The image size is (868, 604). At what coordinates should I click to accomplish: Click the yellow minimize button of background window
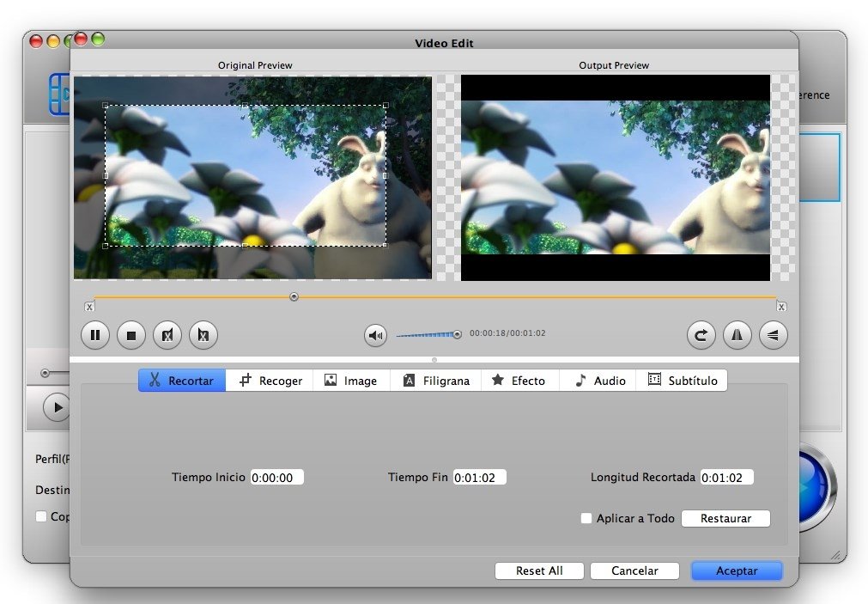click(x=53, y=41)
